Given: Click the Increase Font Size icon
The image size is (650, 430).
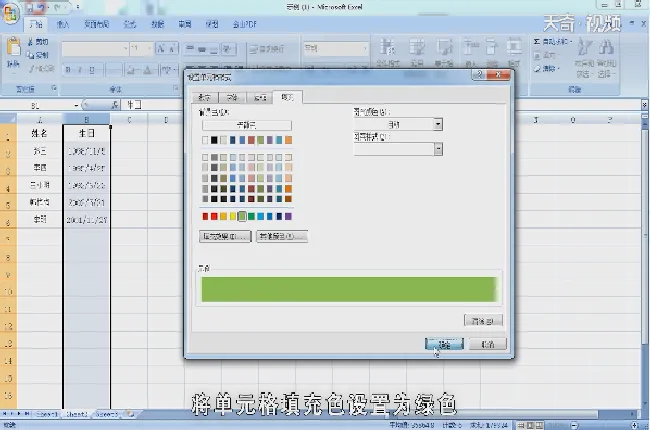Looking at the screenshot, I should tap(161, 49).
